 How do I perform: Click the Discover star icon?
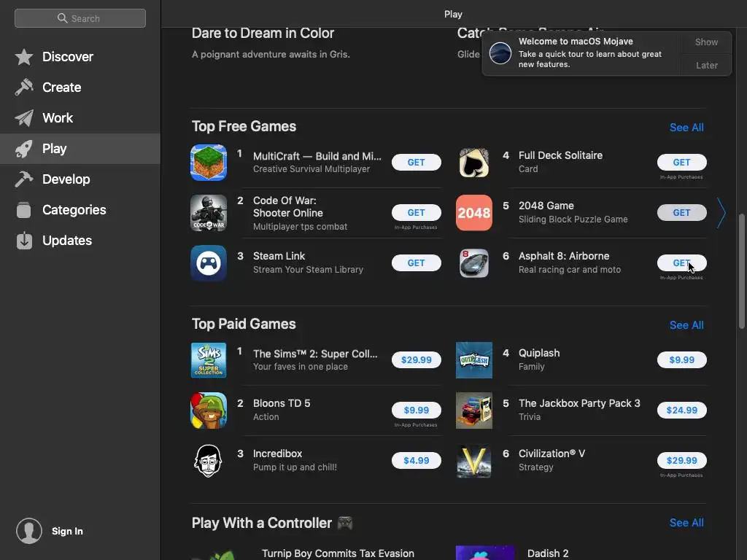[x=24, y=57]
